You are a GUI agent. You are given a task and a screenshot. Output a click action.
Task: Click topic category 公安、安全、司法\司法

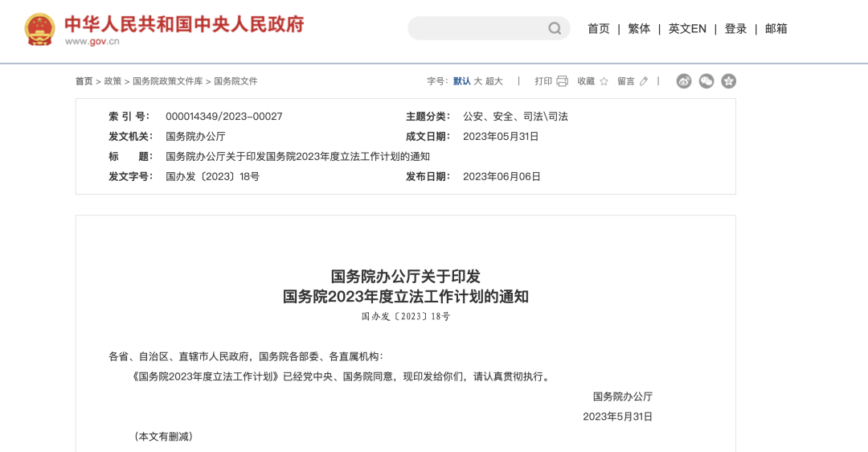pos(515,117)
